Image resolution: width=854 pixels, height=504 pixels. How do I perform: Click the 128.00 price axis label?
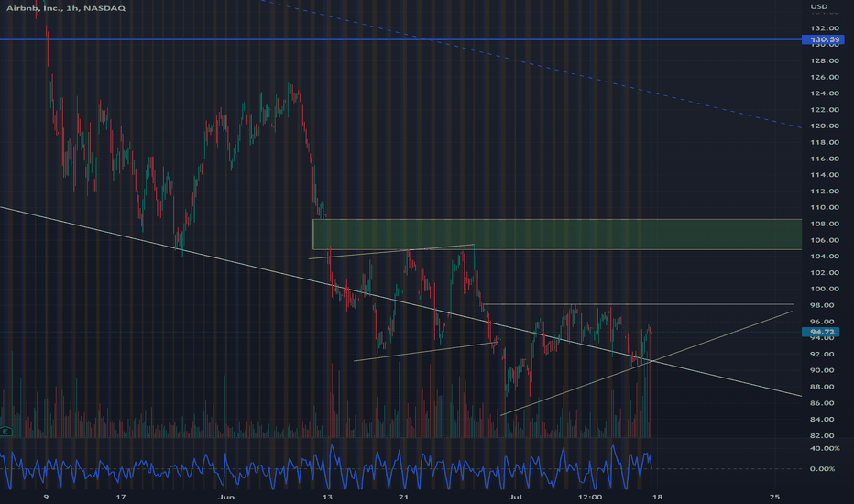[824, 60]
